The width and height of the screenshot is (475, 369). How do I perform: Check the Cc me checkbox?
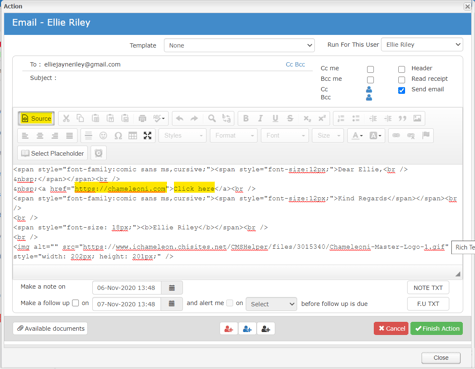coord(370,69)
